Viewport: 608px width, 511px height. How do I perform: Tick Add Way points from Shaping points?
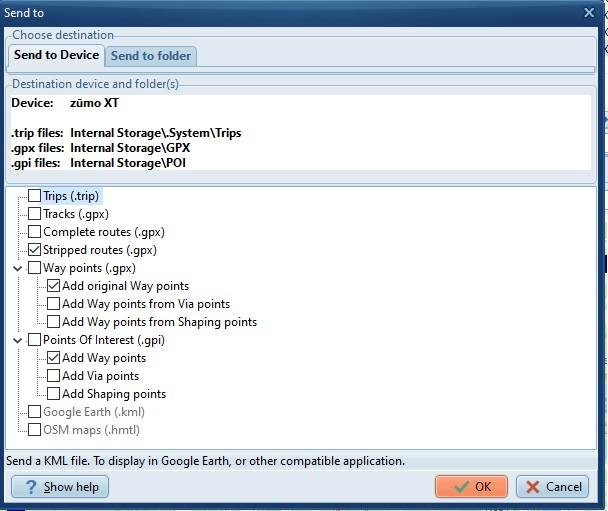[x=53, y=322]
